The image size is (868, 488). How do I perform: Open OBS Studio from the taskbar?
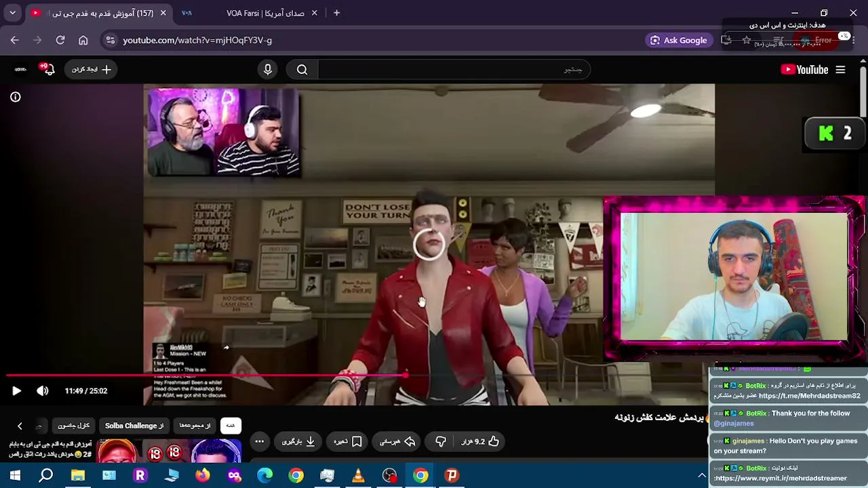(x=389, y=475)
